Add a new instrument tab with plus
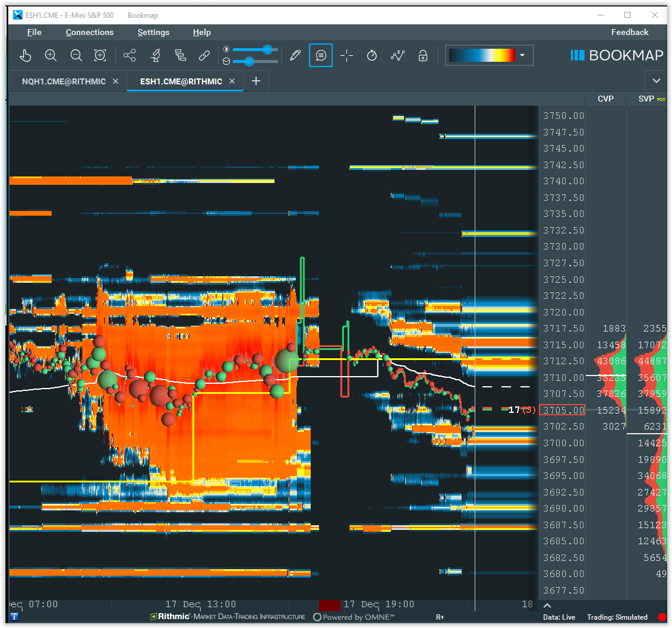This screenshot has width=672, height=628. pos(256,81)
